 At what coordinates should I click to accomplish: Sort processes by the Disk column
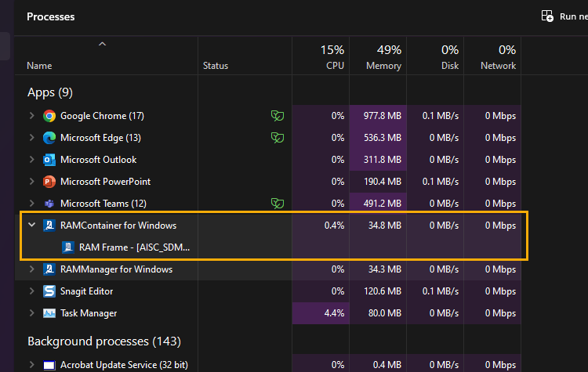coord(450,66)
